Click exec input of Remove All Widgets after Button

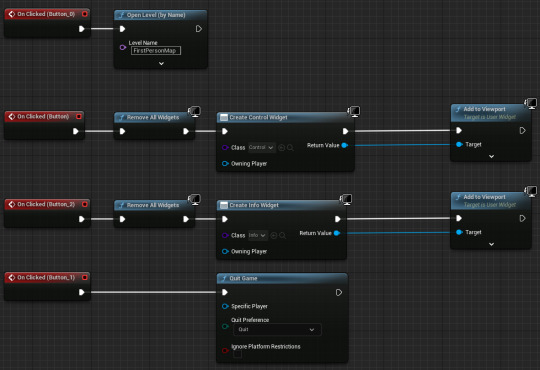(122, 131)
